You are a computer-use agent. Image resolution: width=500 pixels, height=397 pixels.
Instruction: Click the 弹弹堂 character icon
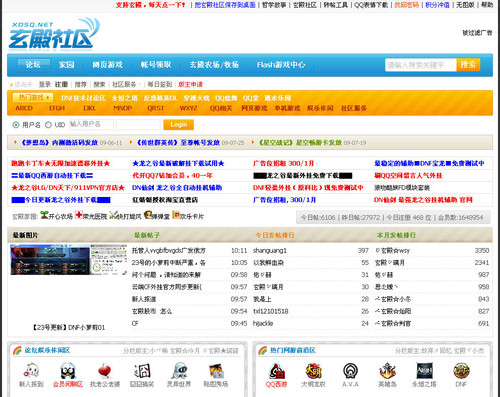pyautogui.click(x=148, y=215)
